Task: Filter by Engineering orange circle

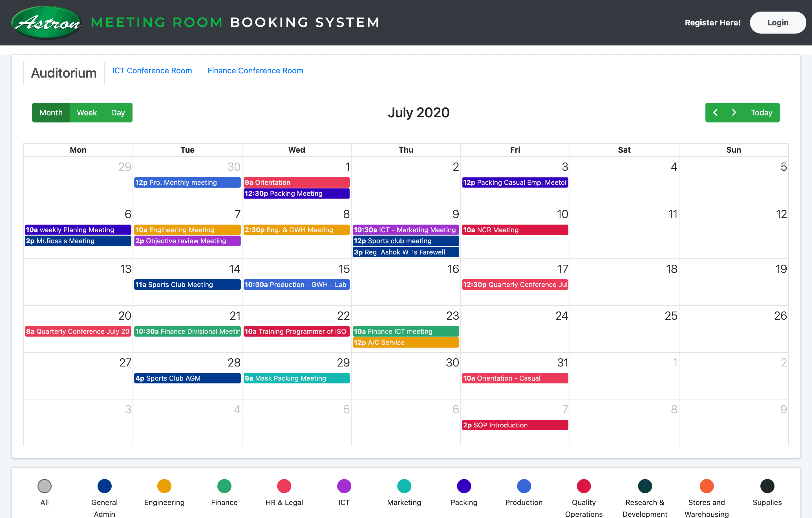Action: 164,486
